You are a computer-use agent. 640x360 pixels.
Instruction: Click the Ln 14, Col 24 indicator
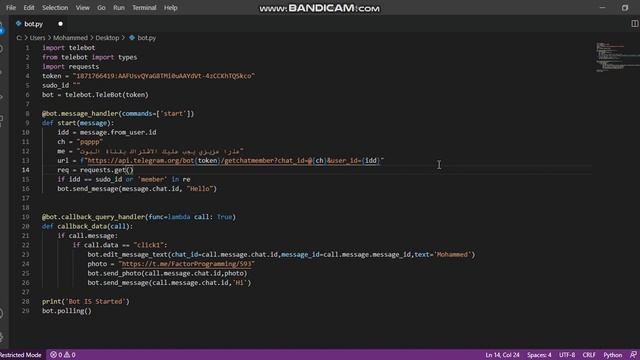[x=502, y=355]
